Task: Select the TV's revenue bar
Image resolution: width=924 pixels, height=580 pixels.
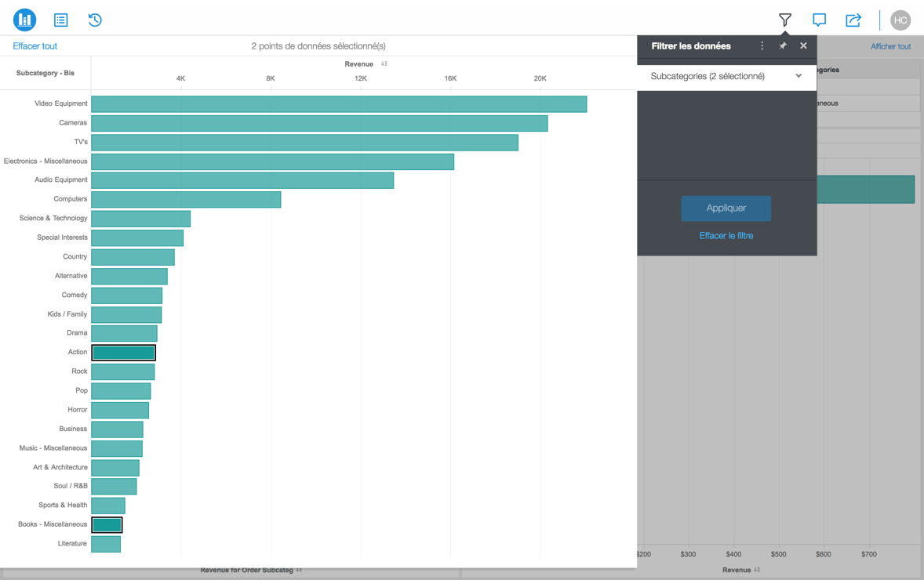Action: pyautogui.click(x=304, y=143)
